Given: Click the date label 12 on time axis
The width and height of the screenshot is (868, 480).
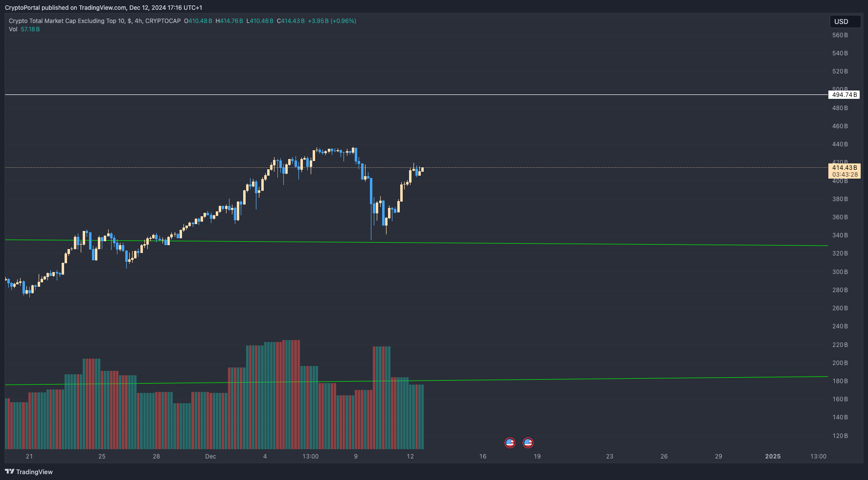Looking at the screenshot, I should click(410, 457).
